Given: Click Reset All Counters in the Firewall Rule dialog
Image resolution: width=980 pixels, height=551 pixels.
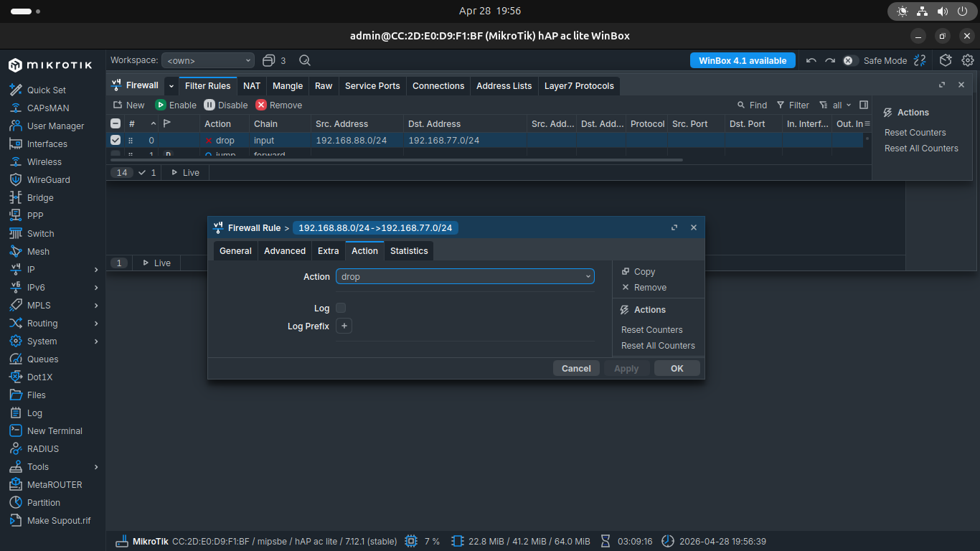Looking at the screenshot, I should [658, 345].
